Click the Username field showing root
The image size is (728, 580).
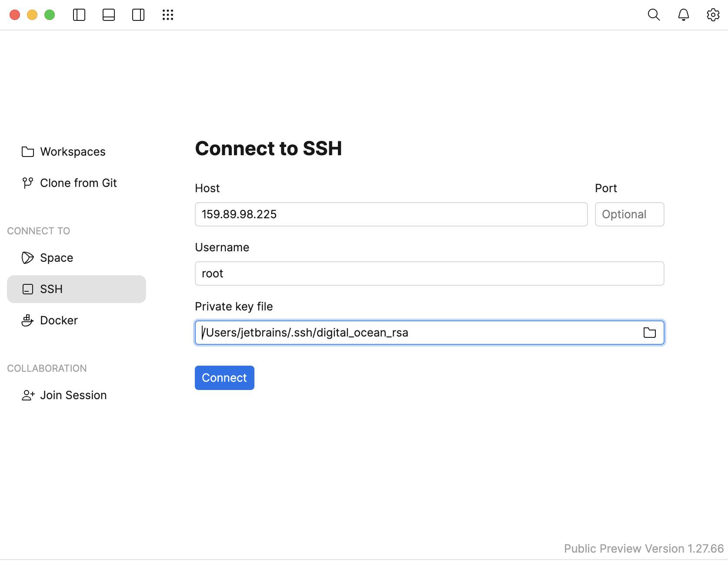click(429, 273)
